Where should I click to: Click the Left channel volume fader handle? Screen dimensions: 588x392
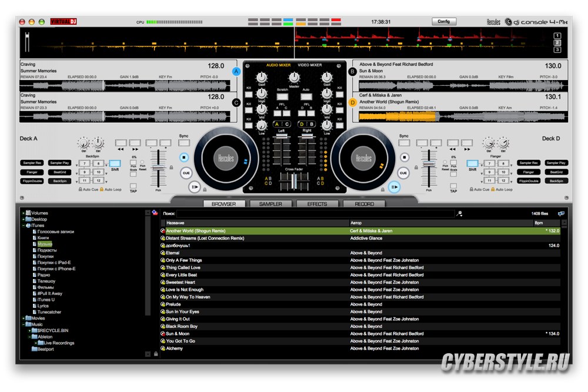282,137
